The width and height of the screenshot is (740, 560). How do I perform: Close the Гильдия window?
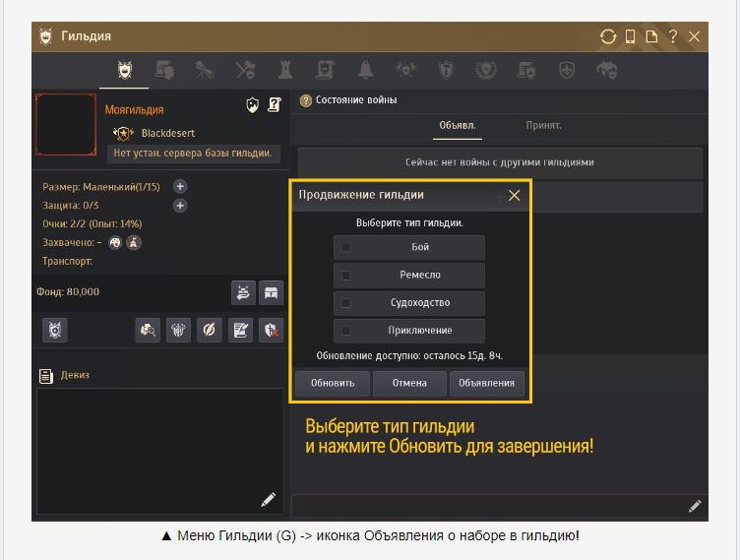694,36
